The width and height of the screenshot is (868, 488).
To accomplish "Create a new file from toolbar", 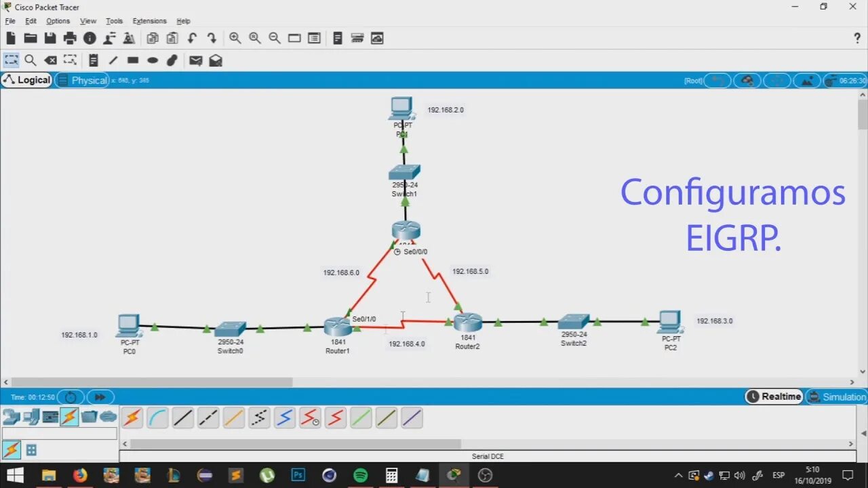I will (11, 38).
